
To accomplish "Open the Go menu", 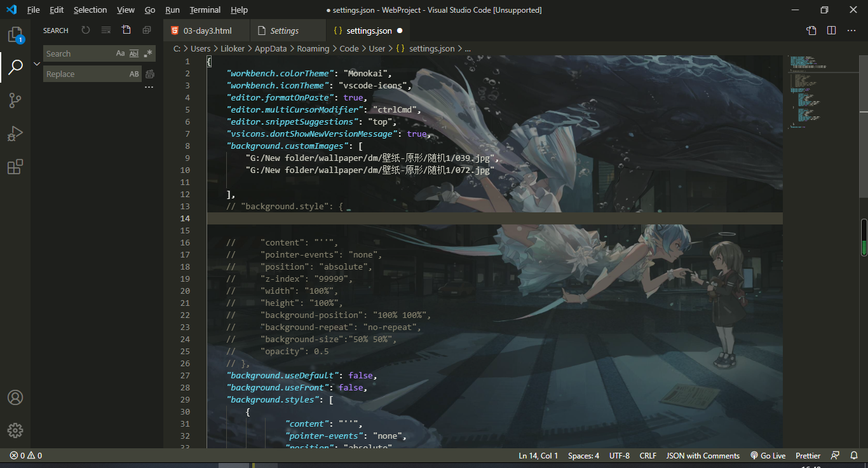I will pos(150,10).
